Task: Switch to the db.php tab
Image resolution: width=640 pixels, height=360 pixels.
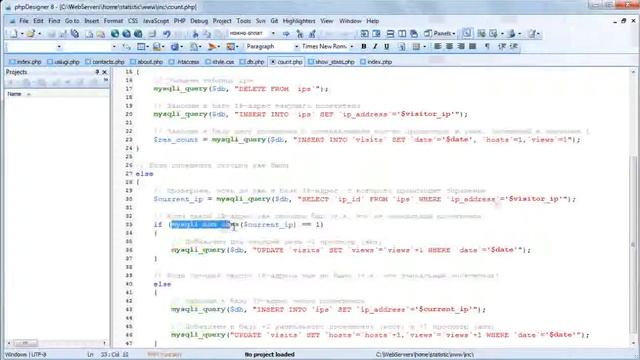Action: click(x=252, y=62)
